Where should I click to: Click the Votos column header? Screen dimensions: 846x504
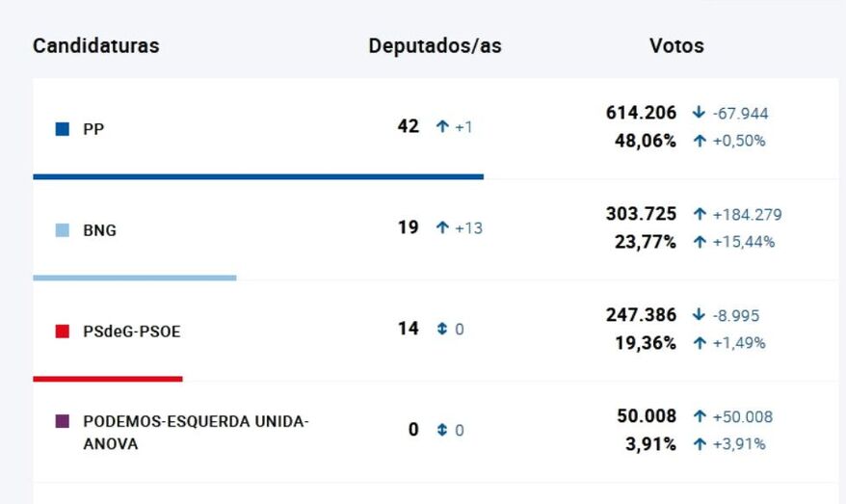click(676, 46)
